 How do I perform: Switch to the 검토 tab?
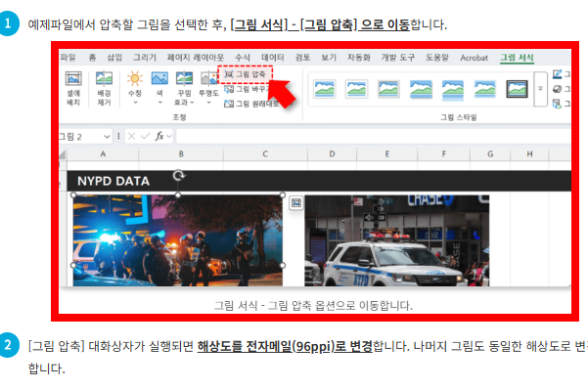pos(302,58)
